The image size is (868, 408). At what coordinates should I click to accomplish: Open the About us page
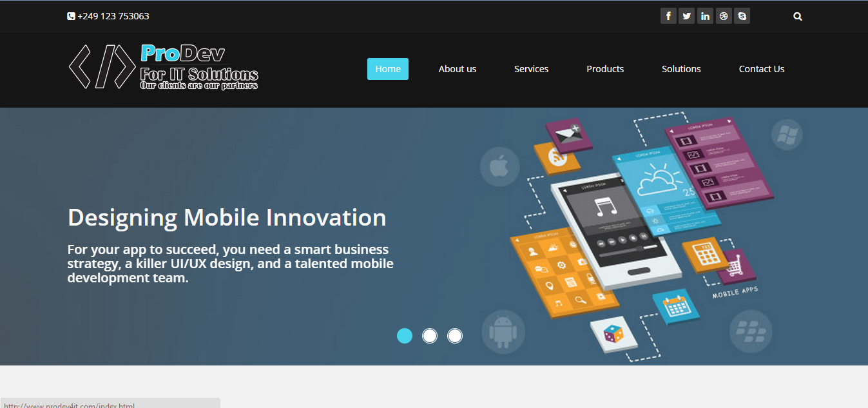tap(458, 69)
